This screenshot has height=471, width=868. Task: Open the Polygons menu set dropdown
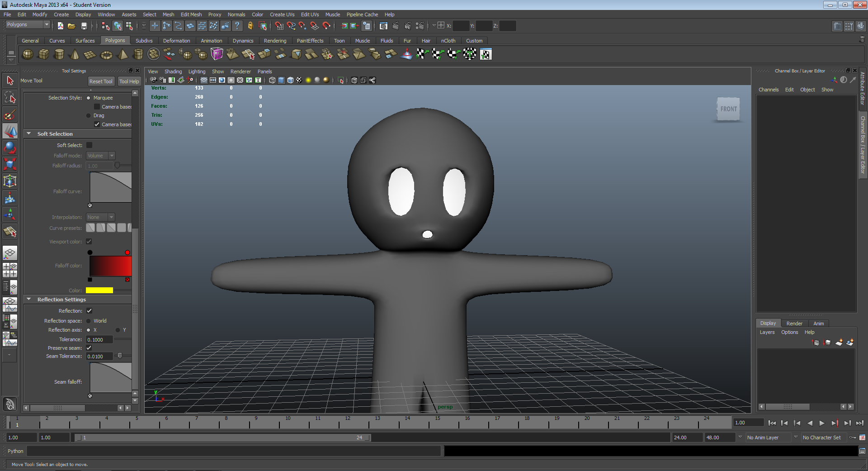[x=27, y=25]
